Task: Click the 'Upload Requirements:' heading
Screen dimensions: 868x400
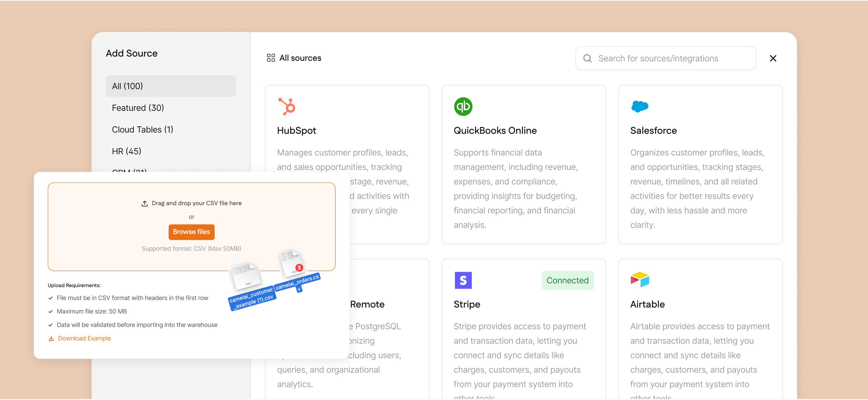Action: click(74, 285)
